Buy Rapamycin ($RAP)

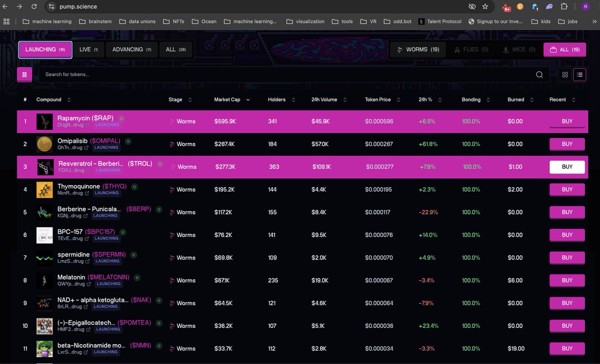(567, 121)
